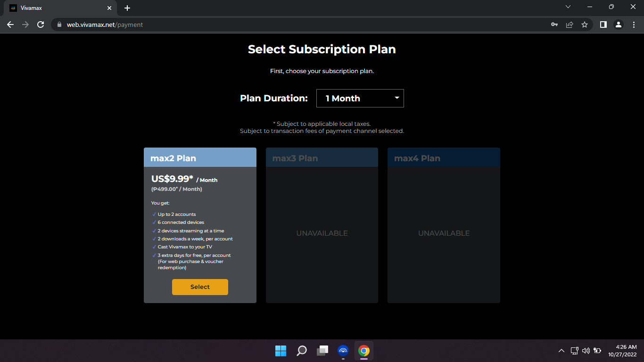This screenshot has width=644, height=362.
Task: Show hidden system tray icons
Action: 561,351
